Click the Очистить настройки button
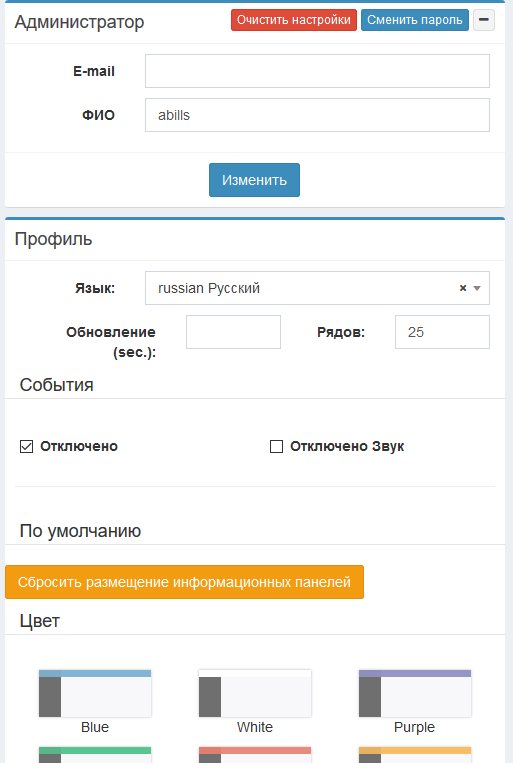This screenshot has height=763, width=513. (x=293, y=20)
